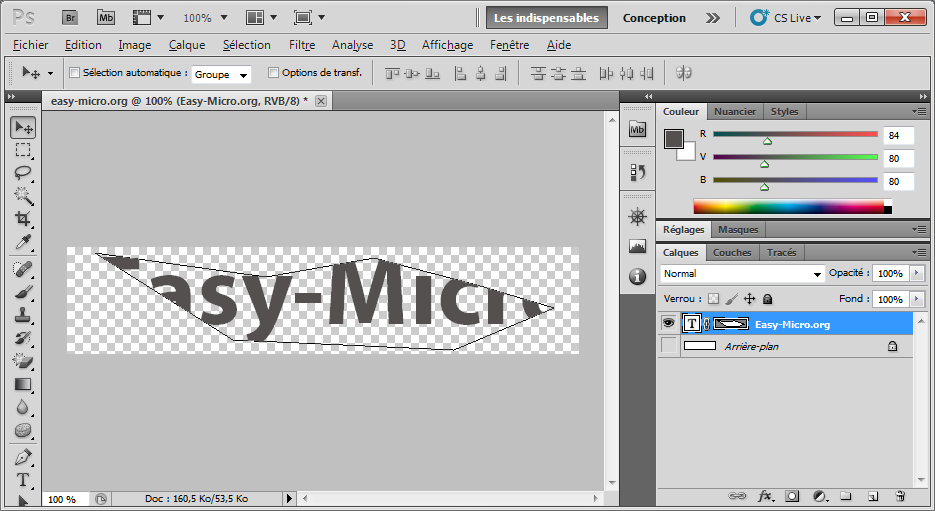Click the link layers icon
935x511 pixels.
click(x=737, y=495)
